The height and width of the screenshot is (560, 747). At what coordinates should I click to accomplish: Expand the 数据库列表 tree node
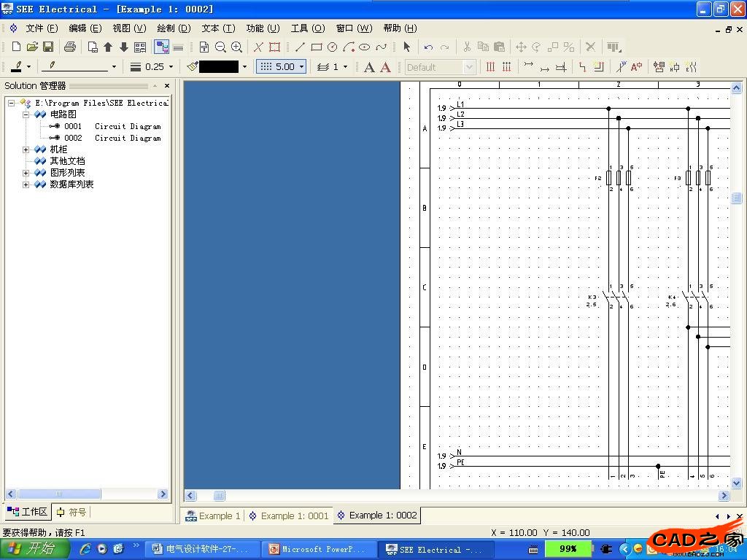click(26, 184)
